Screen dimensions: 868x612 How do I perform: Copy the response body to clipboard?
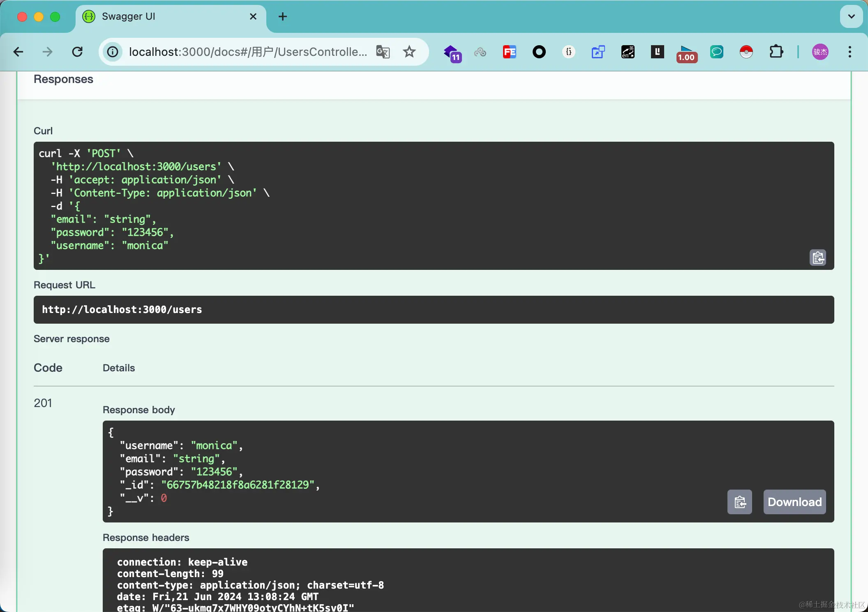739,502
